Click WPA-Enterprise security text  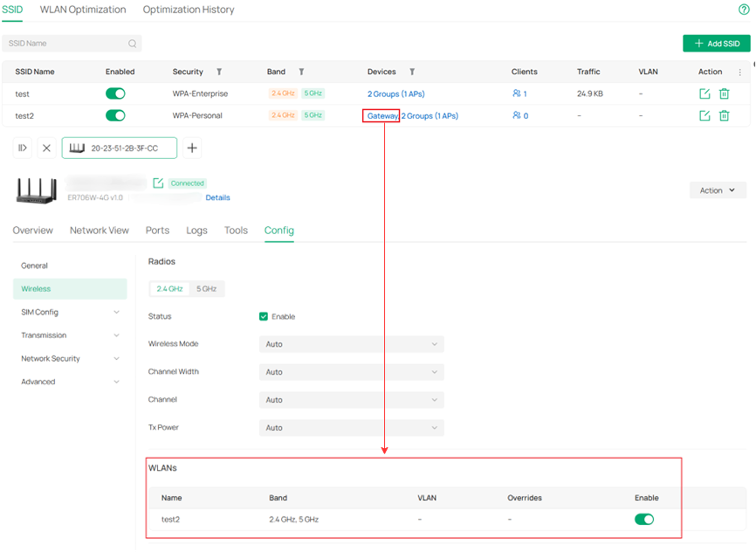click(200, 94)
